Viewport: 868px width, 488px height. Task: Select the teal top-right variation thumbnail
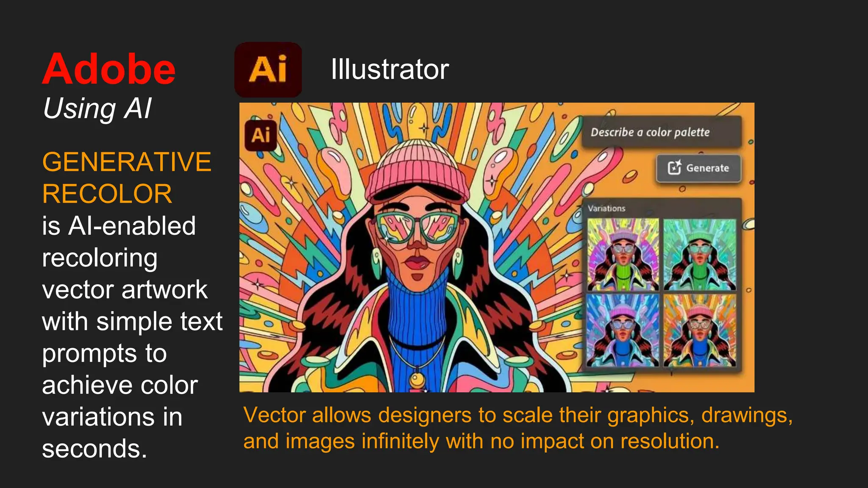coord(700,254)
